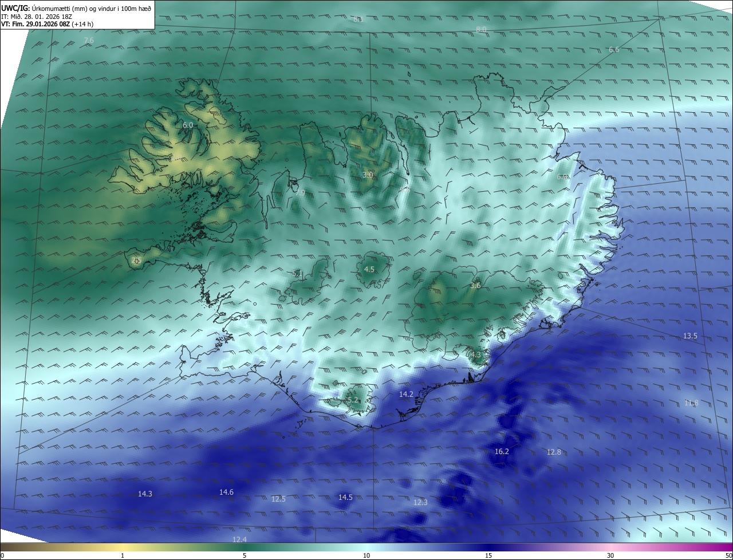Click the 14.6 precipitation value
The width and height of the screenshot is (733, 560).
pyautogui.click(x=226, y=492)
